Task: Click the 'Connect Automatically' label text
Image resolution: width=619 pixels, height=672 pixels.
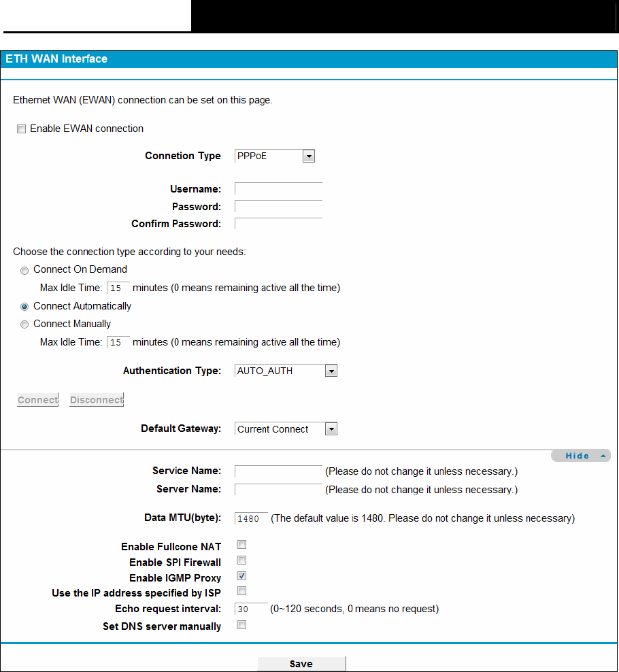Action: (x=82, y=306)
